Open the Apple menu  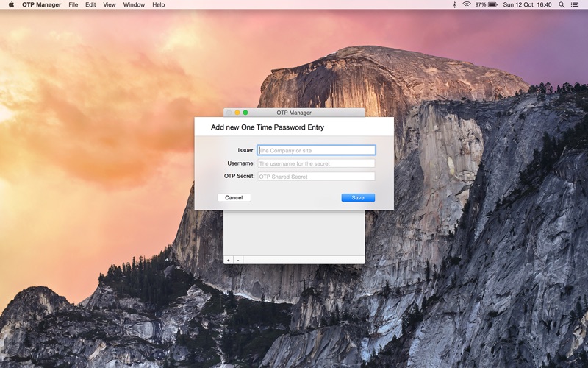pyautogui.click(x=11, y=4)
